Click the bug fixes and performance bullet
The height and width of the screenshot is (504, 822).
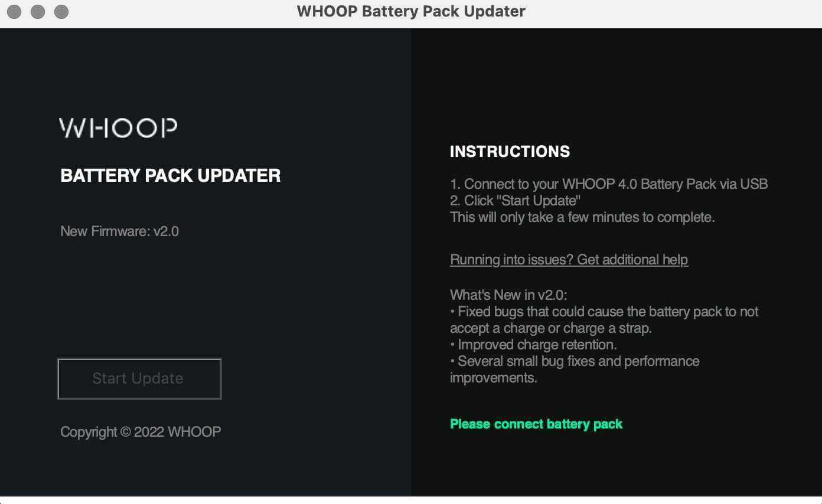[x=574, y=361]
